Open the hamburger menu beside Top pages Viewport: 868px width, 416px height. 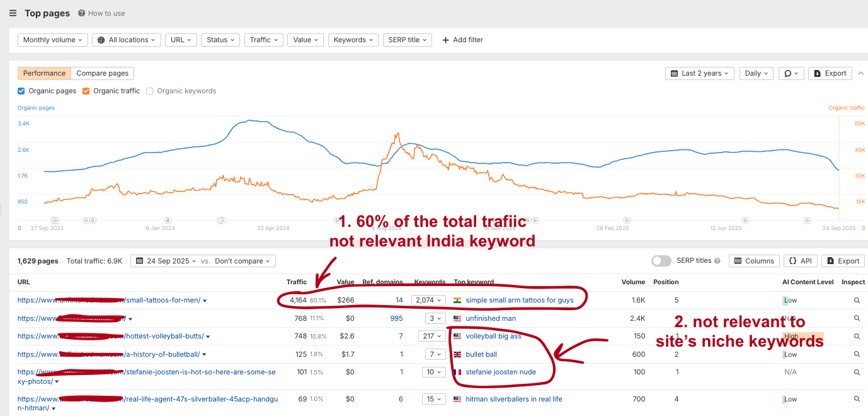coord(13,13)
